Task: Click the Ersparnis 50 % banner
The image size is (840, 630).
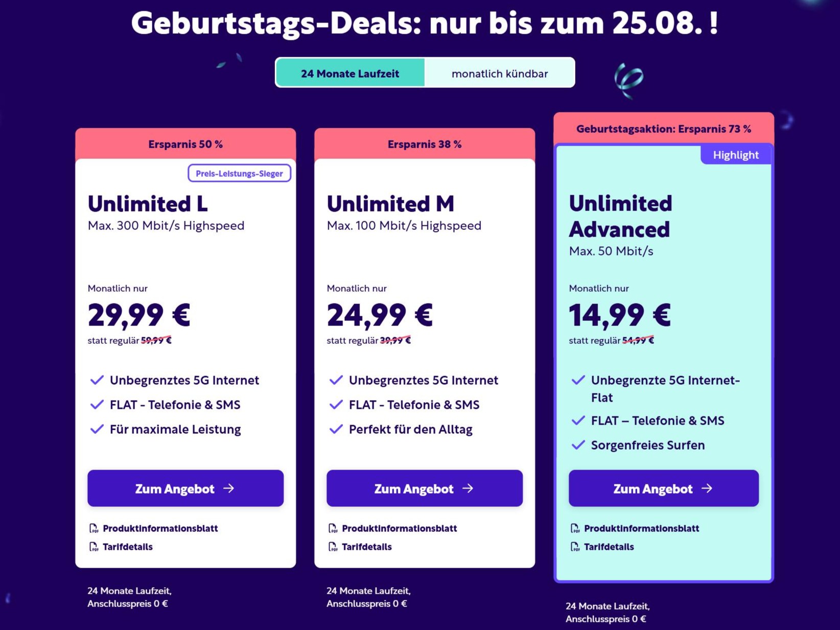Action: pos(185,144)
